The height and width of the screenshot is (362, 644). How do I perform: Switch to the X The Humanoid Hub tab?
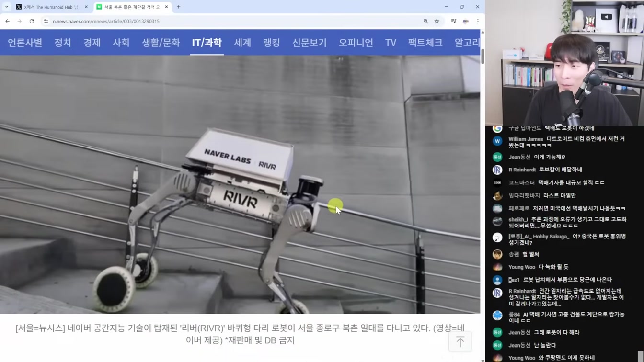pyautogui.click(x=51, y=7)
